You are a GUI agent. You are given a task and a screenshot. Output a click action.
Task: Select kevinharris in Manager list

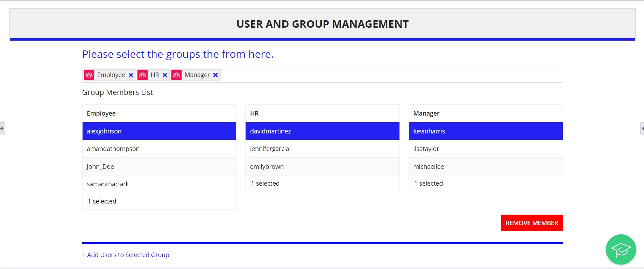[486, 131]
